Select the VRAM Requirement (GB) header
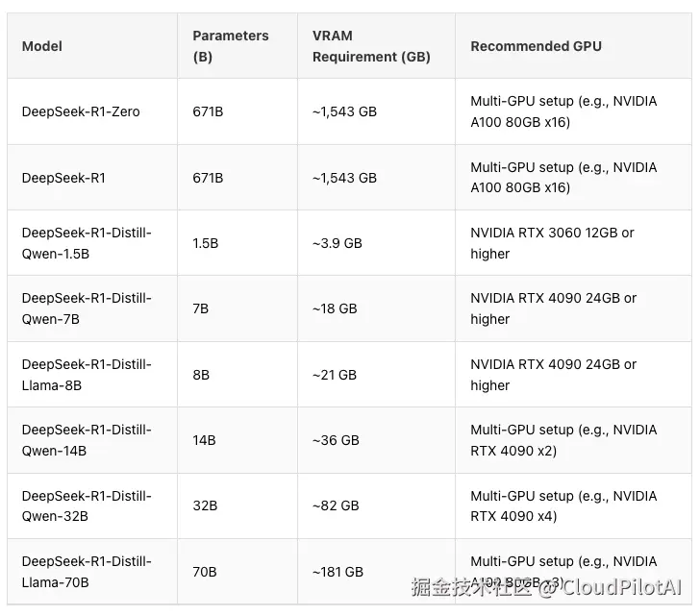Image resolution: width=700 pixels, height=616 pixels. [x=371, y=46]
